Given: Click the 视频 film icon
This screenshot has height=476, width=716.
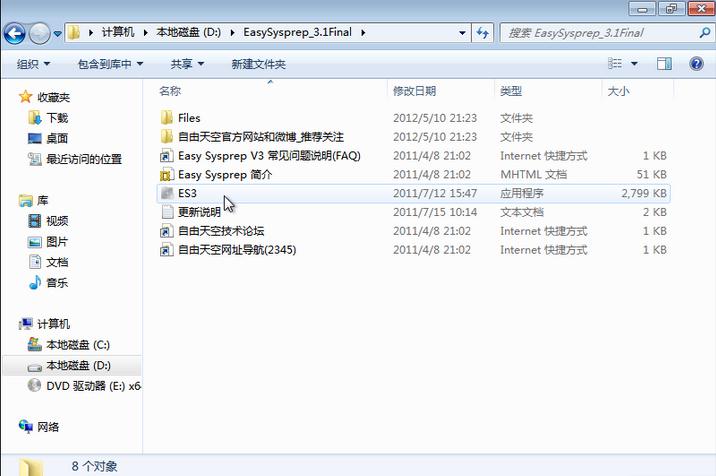Looking at the screenshot, I should point(35,221).
